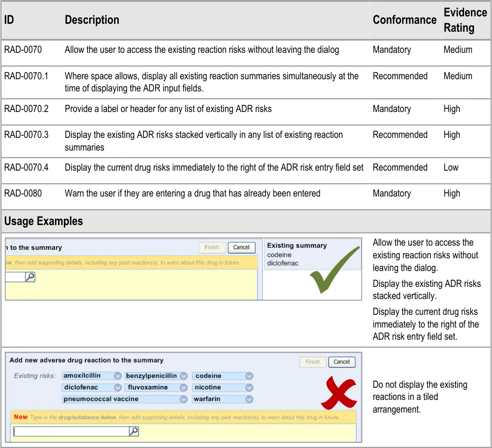The image size is (492, 448).
Task: Select codeine in the Existing summary list
Action: tap(279, 255)
